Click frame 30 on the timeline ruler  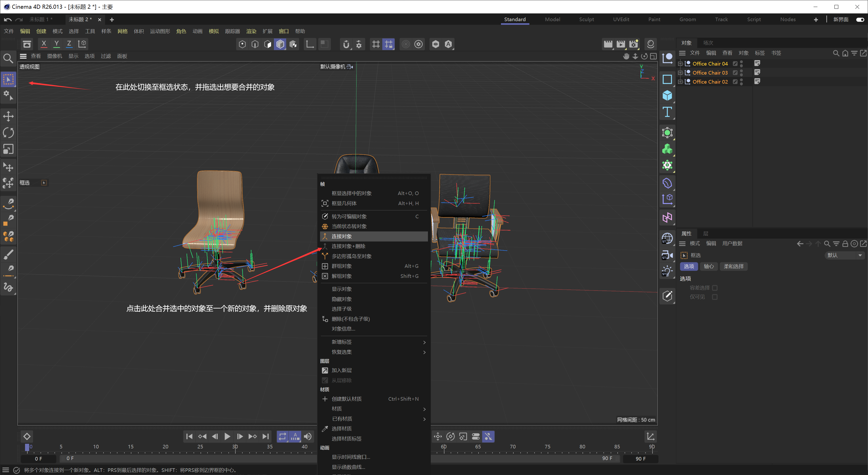[x=235, y=447]
